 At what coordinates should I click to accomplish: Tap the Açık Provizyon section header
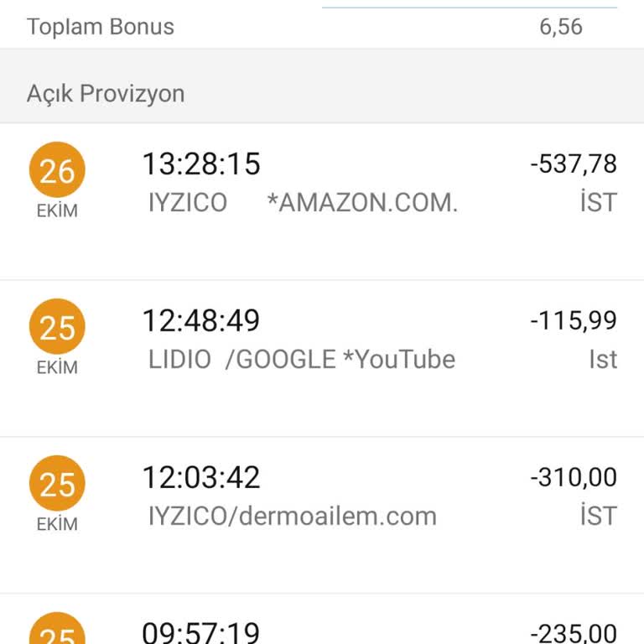pos(106,93)
